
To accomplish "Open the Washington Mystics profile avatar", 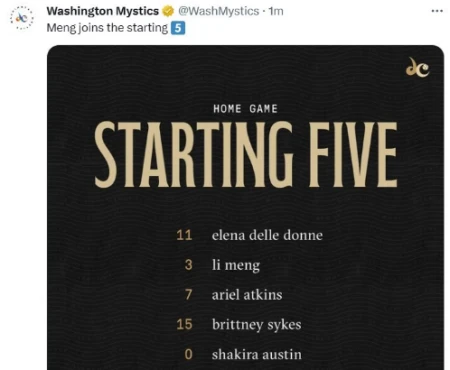I will 22,18.
